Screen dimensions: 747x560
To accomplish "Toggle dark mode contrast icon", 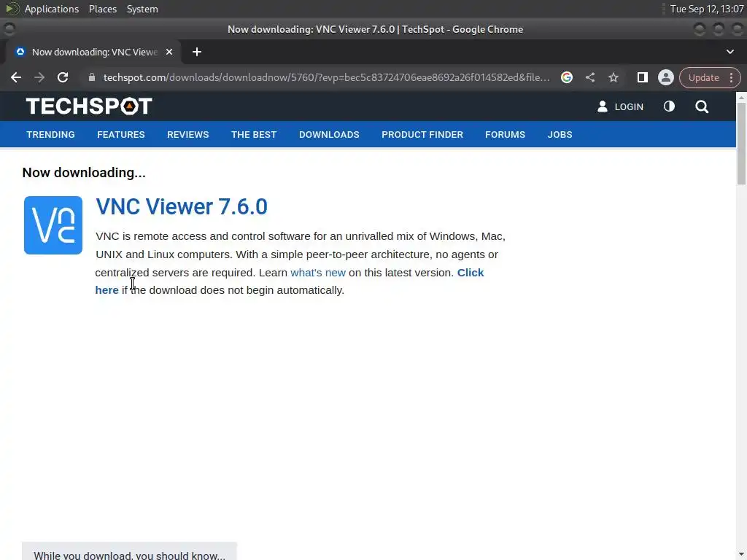I will pyautogui.click(x=669, y=106).
